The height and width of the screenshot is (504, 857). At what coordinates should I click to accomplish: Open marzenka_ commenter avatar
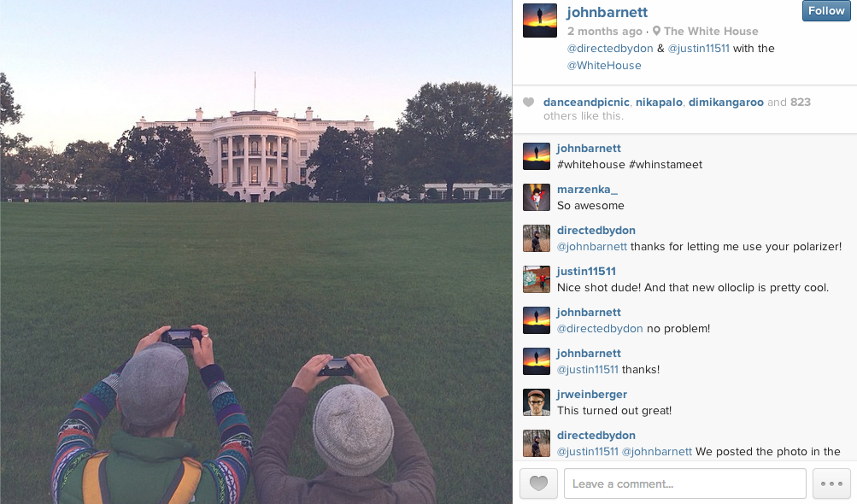tap(537, 197)
